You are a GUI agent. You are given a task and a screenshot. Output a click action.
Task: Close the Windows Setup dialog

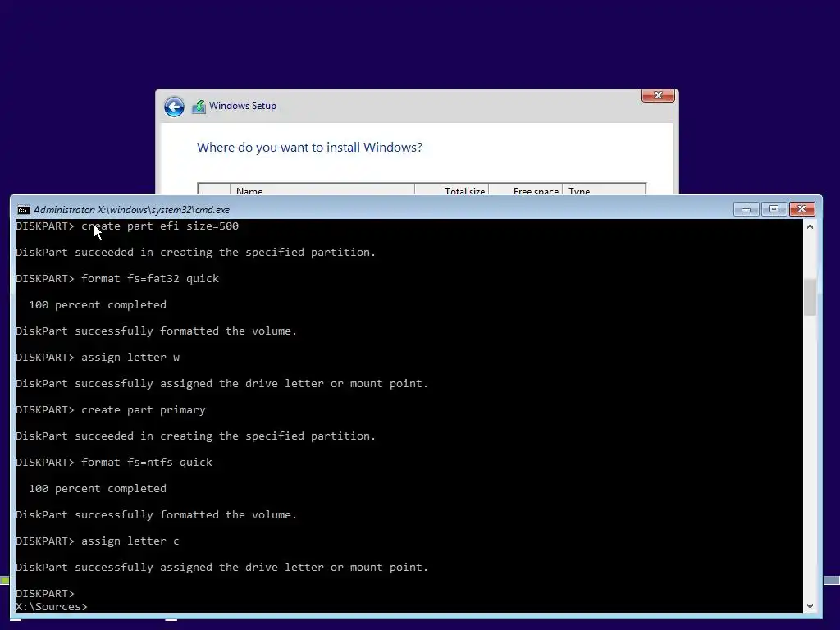658,95
